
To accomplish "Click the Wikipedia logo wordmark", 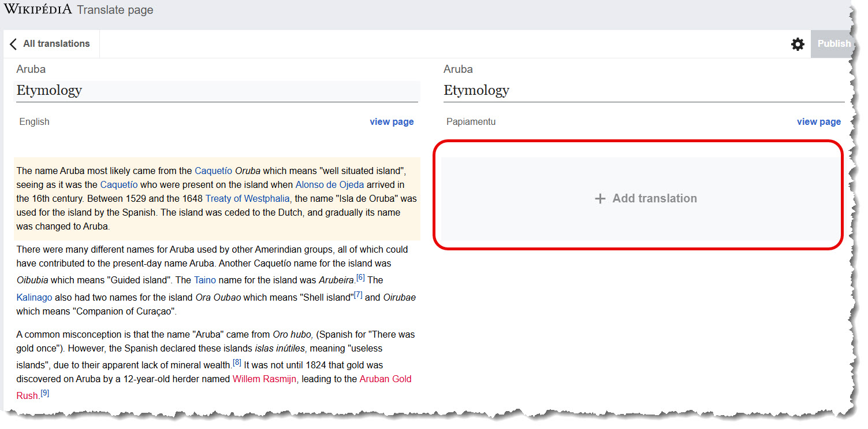I will tap(38, 9).
